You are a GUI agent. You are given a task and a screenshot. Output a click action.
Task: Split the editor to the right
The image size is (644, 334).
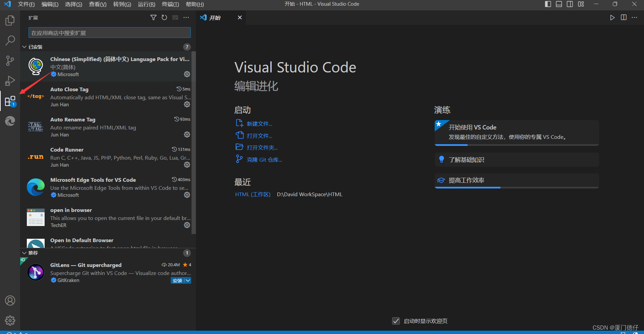(624, 17)
